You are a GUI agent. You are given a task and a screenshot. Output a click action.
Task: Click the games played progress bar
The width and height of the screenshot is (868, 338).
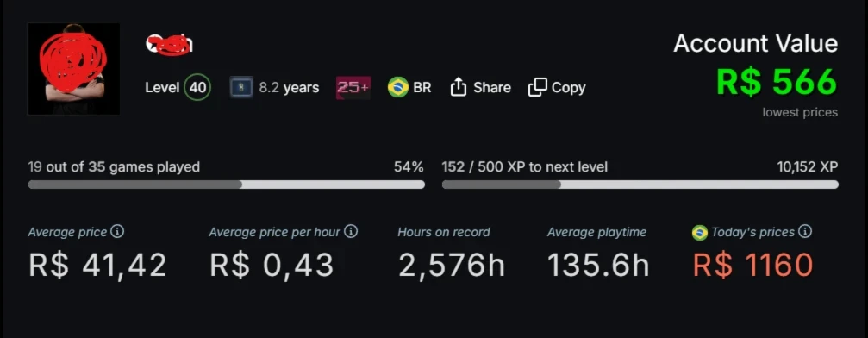click(x=227, y=185)
